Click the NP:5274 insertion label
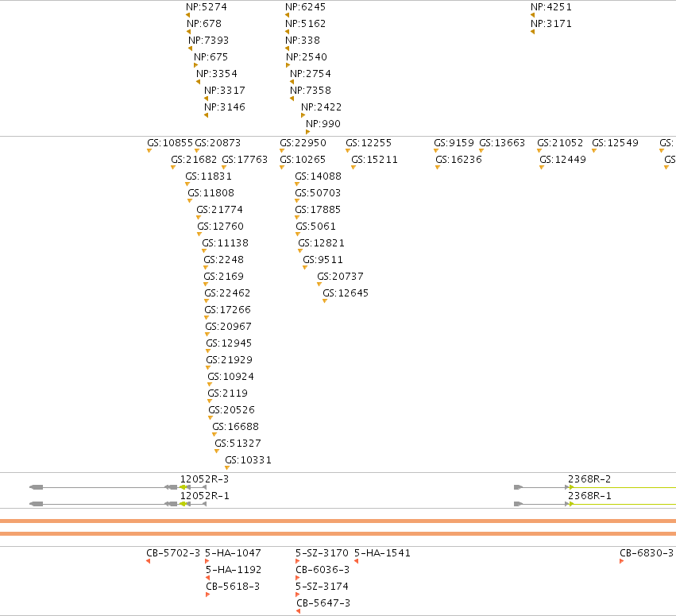This screenshot has height=616, width=676. click(x=206, y=7)
